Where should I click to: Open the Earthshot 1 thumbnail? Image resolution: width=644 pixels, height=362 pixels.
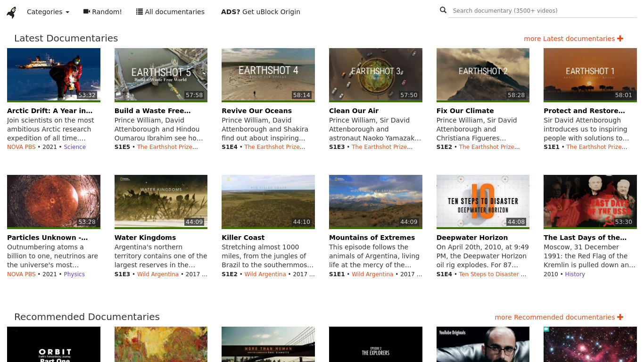pyautogui.click(x=590, y=74)
